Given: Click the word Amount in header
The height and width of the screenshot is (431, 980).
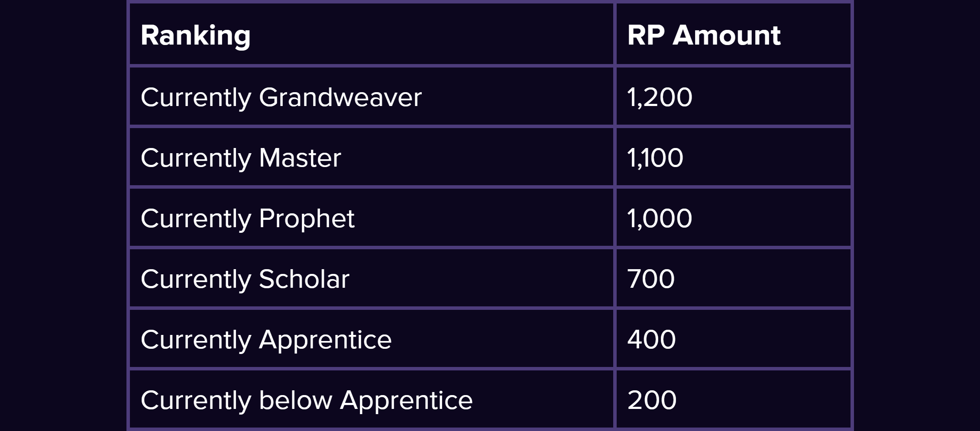Looking at the screenshot, I should pos(727,35).
